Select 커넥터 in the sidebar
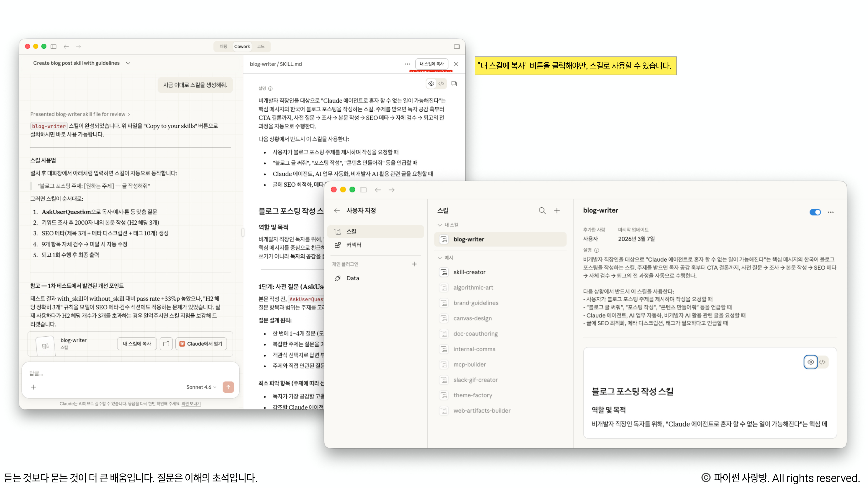Viewport: 868px width, 488px height. (354, 245)
